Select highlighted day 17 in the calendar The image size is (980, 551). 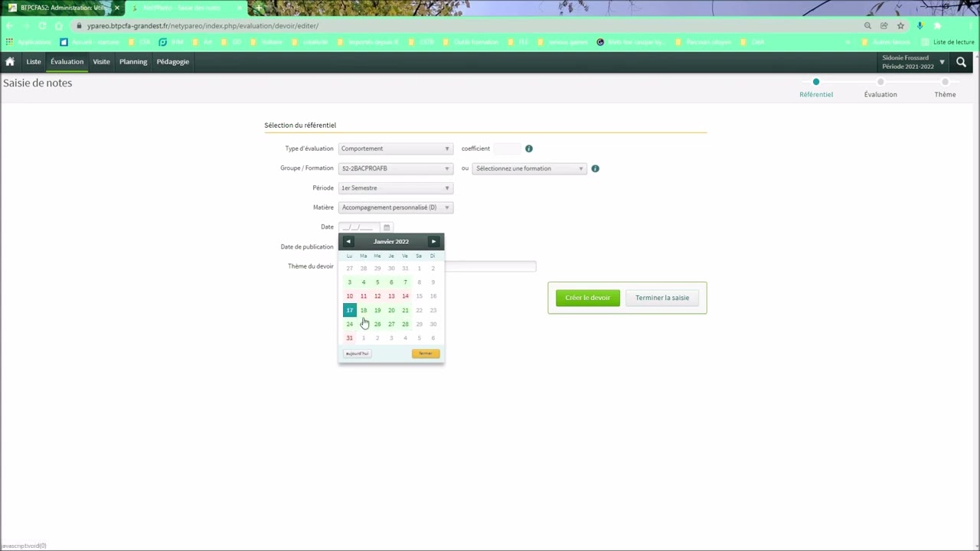350,310
